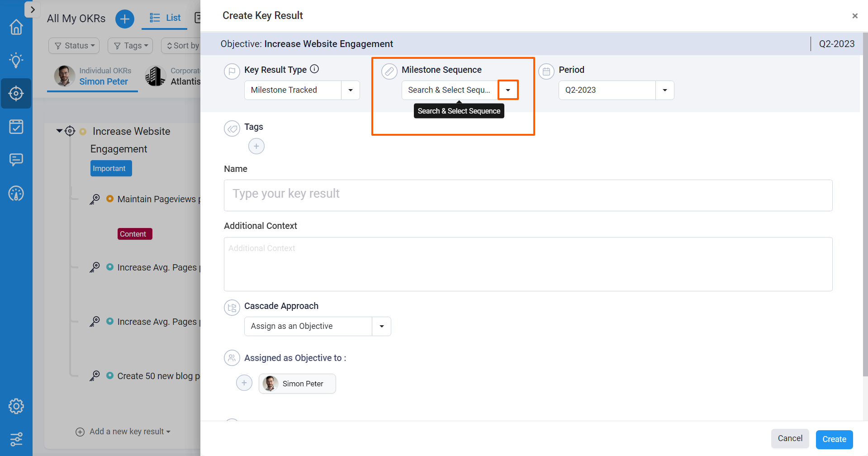Expand the Cascade Approach dropdown

click(x=381, y=326)
